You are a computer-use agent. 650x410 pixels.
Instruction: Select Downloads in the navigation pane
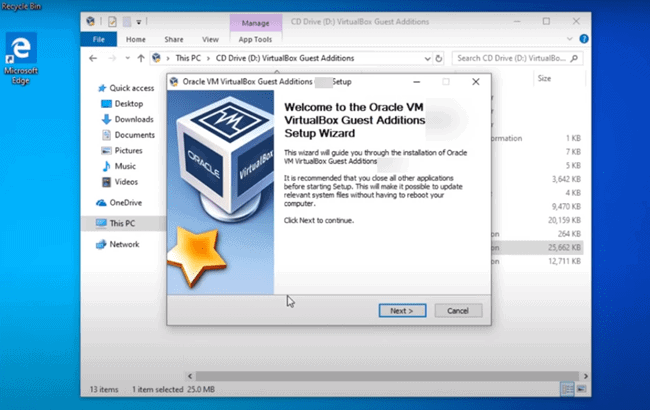(x=131, y=119)
